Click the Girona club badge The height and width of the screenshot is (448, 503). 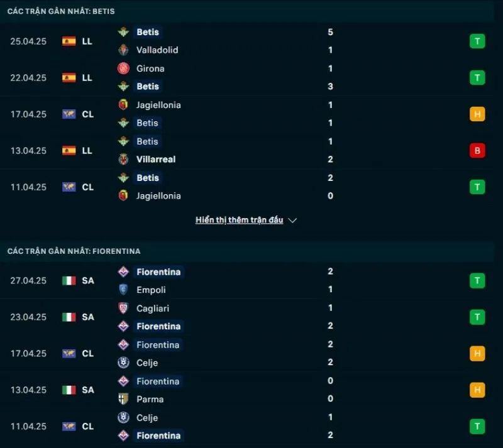tap(123, 68)
